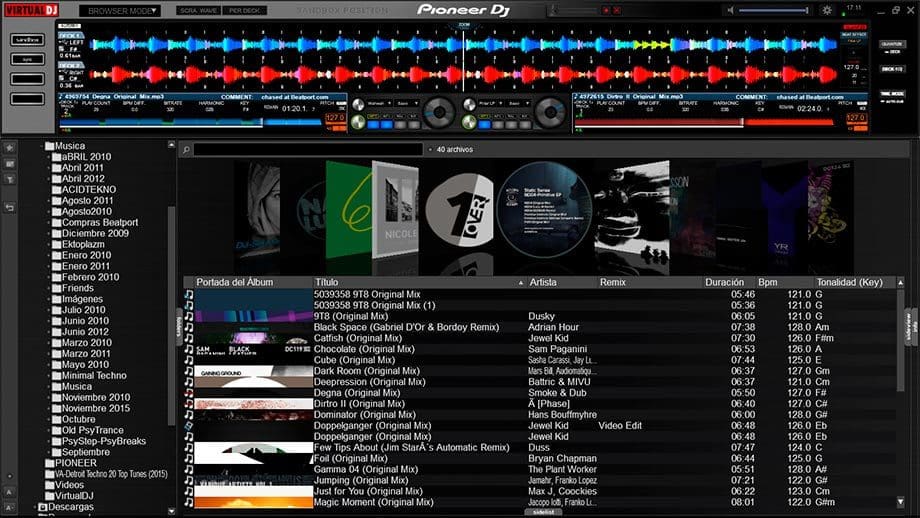This screenshot has height=518, width=920.
Task: Toggle second blue pad on left deck
Action: (x=387, y=125)
